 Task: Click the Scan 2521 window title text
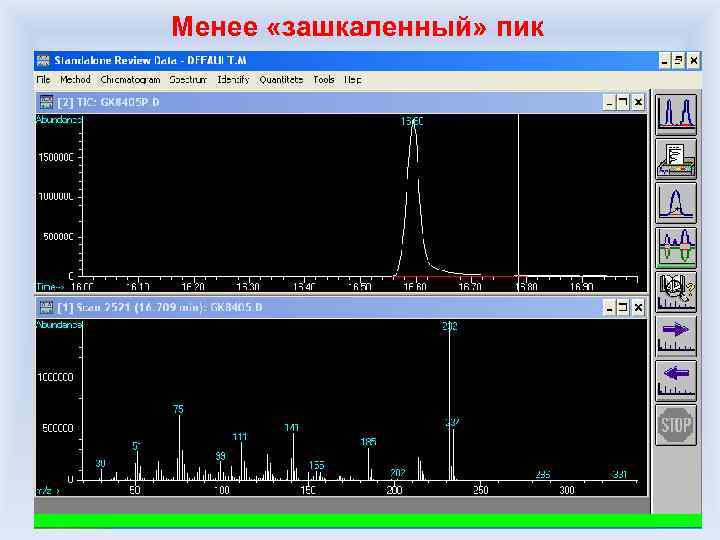tap(160, 307)
